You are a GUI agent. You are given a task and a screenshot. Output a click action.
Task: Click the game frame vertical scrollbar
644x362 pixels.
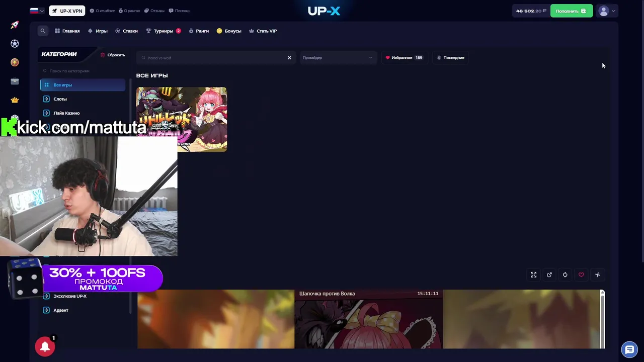(603, 319)
